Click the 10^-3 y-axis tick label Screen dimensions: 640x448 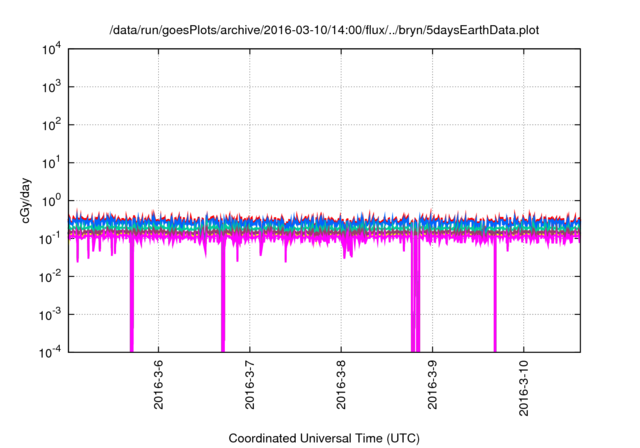(x=50, y=315)
